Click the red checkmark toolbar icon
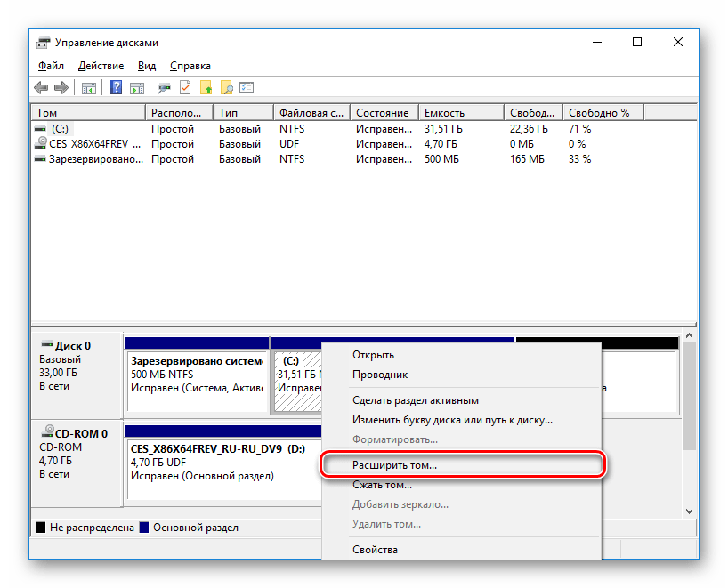 pyautogui.click(x=185, y=87)
